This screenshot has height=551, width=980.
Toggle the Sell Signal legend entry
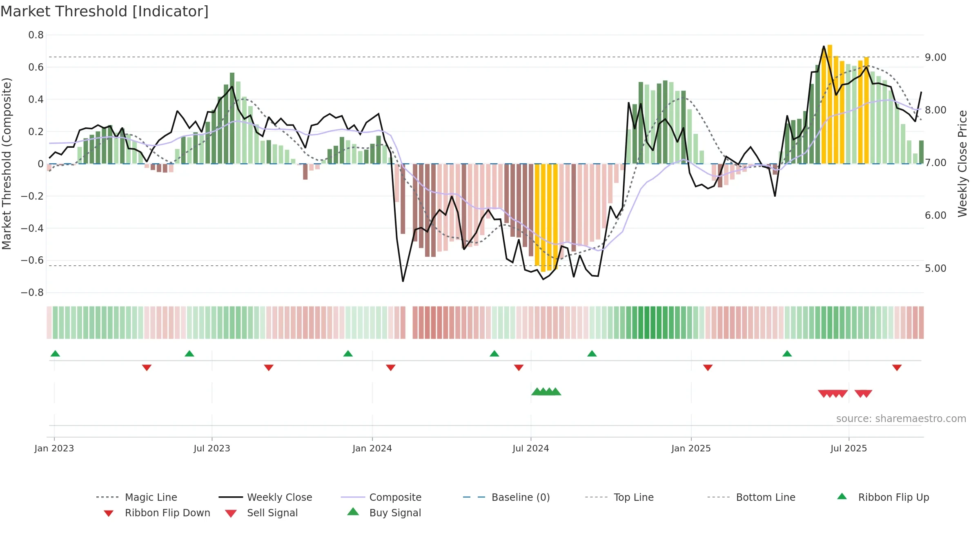tap(261, 513)
